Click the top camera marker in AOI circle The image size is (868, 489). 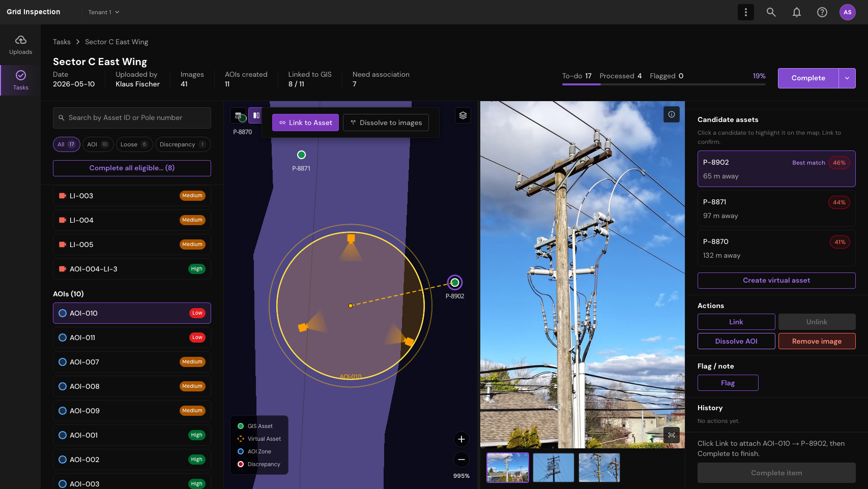351,238
